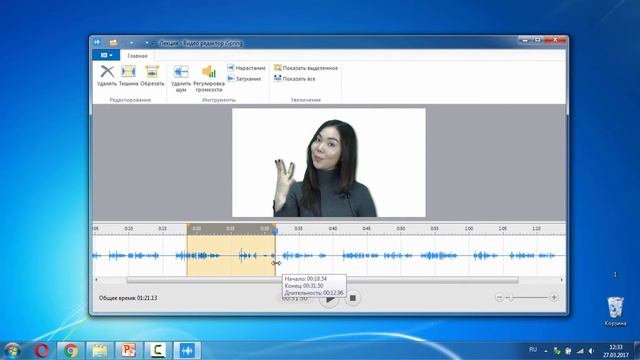Click the open folder icon in the title bar
Screen dimensions: 640x360
113,42
